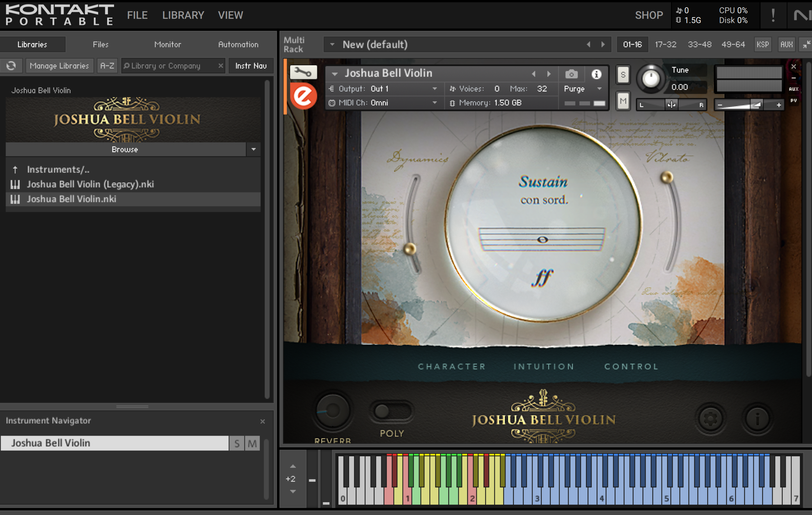Click the Vibrato slider gold handle
The height and width of the screenshot is (515, 812).
pyautogui.click(x=667, y=177)
